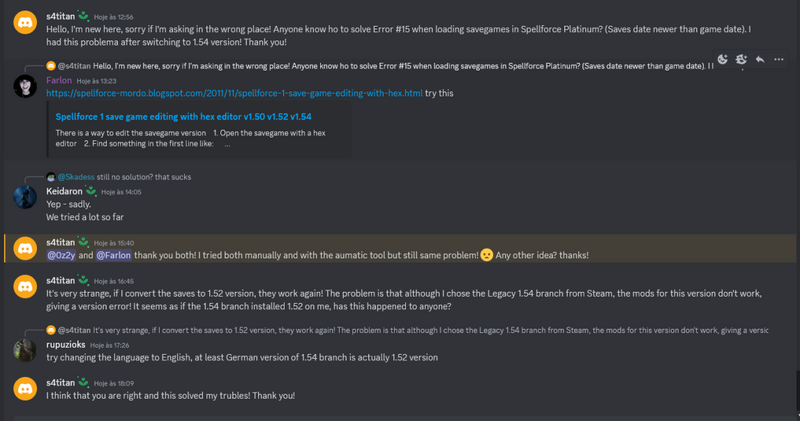Jump to the replied @Skadess message preview

[120, 177]
